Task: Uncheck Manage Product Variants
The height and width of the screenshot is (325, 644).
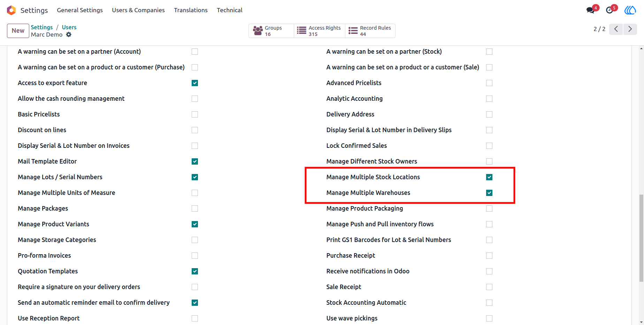Action: [x=195, y=224]
